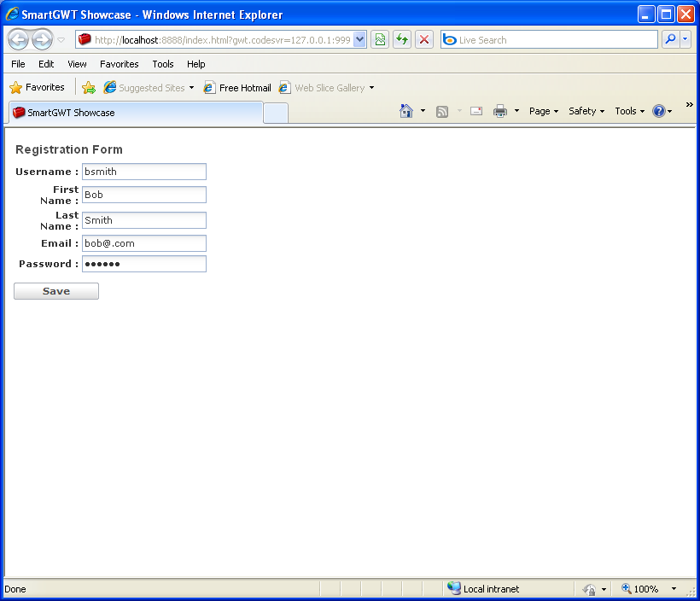The image size is (700, 601).
Task: Open the Help menu
Action: 195,64
